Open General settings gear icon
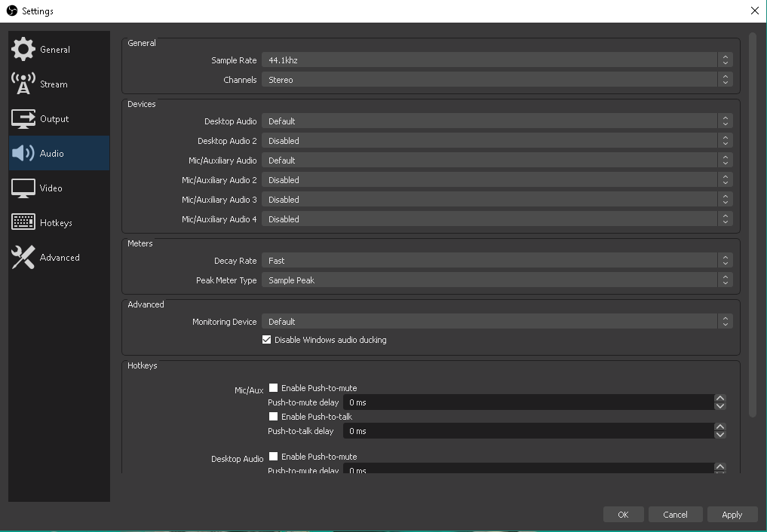Screen dimensions: 767x532 (x=23, y=49)
